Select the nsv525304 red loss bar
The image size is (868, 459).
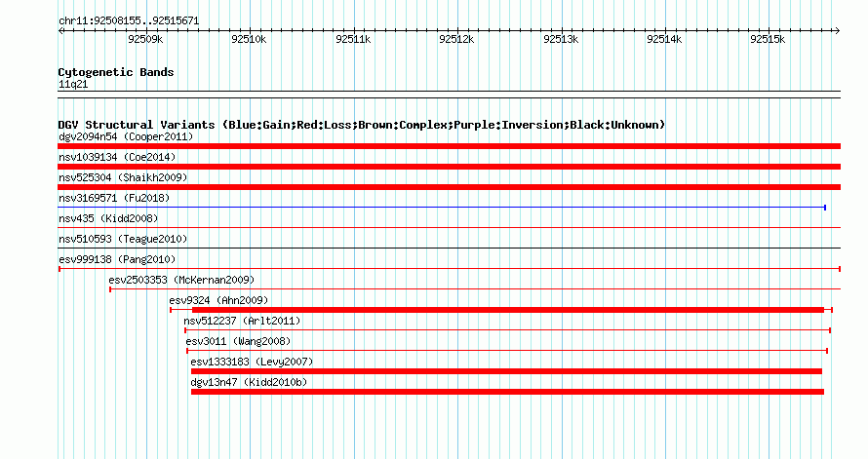click(x=449, y=187)
